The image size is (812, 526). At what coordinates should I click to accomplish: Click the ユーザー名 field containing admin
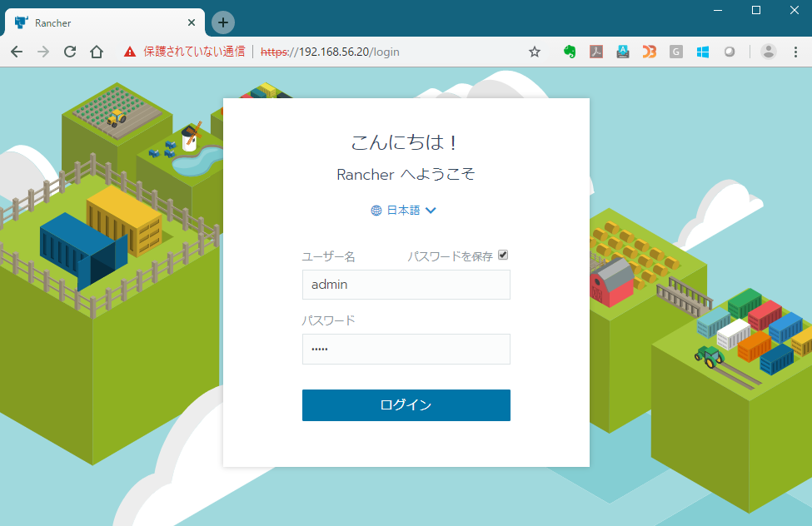point(406,285)
